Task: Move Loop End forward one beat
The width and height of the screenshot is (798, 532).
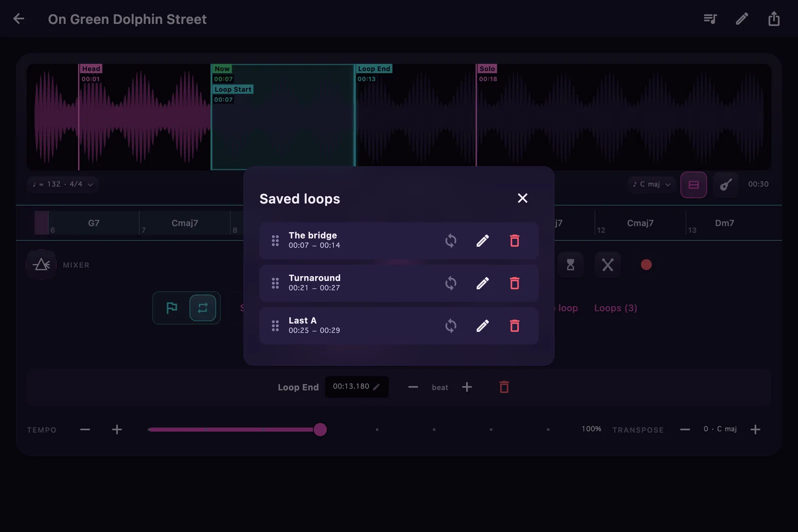Action: [467, 387]
